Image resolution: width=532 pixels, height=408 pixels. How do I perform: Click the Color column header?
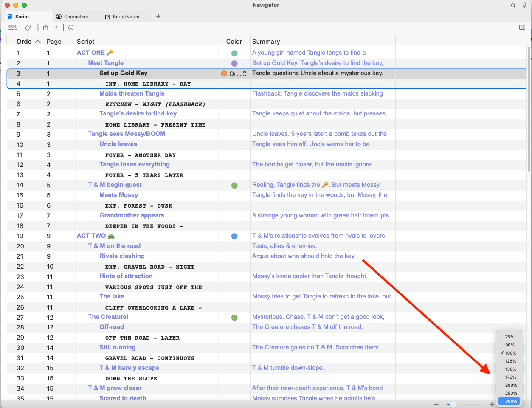pyautogui.click(x=234, y=42)
